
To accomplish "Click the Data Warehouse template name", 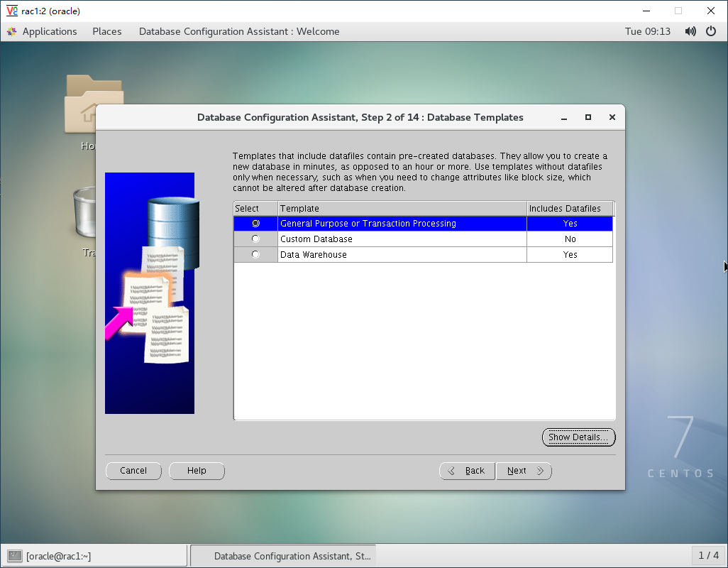I will click(x=314, y=254).
